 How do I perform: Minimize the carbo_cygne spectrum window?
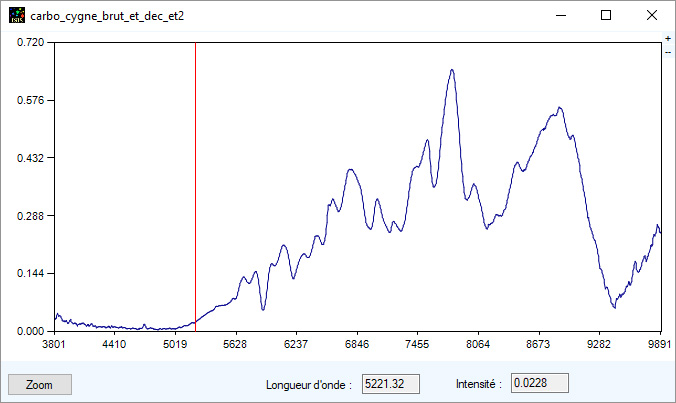click(x=560, y=16)
